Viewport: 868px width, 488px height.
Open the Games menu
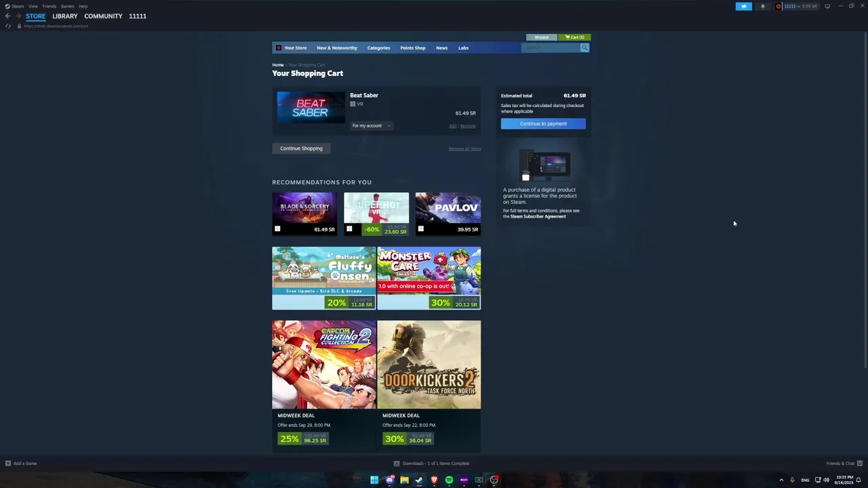pyautogui.click(x=68, y=6)
